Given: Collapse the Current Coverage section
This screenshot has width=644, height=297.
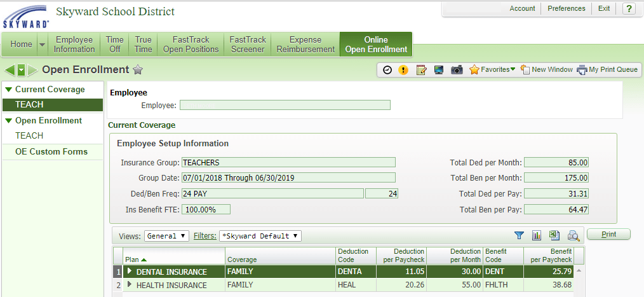Looking at the screenshot, I should pyautogui.click(x=9, y=90).
